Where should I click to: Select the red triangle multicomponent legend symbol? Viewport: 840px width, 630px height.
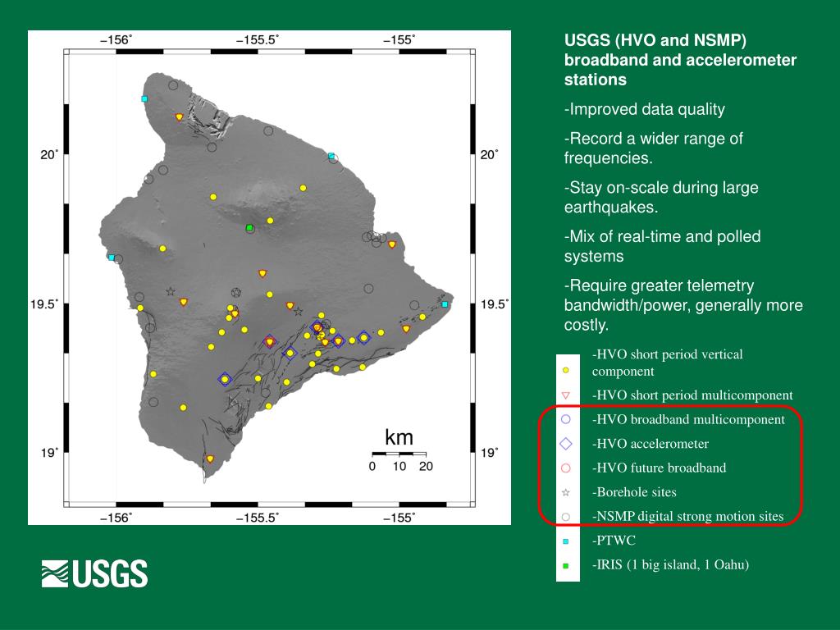coord(566,395)
